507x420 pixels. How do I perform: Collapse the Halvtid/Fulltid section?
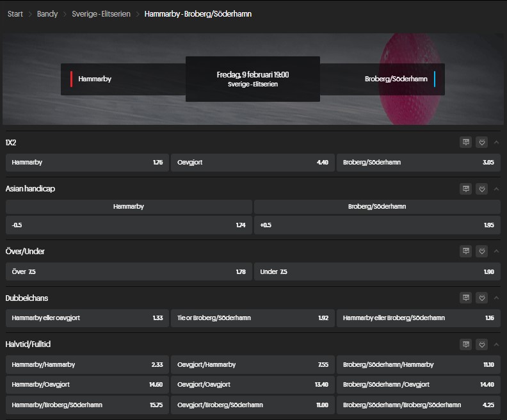[496, 344]
